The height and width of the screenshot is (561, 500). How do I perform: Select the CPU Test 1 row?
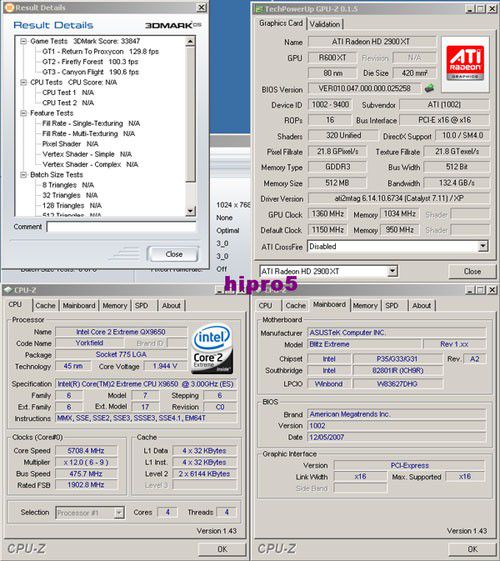tap(68, 93)
